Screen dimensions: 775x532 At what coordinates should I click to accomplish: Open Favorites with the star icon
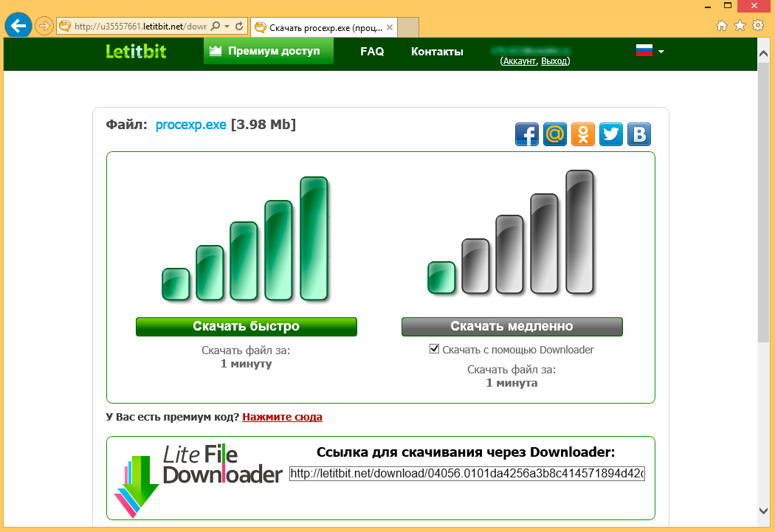pos(740,26)
